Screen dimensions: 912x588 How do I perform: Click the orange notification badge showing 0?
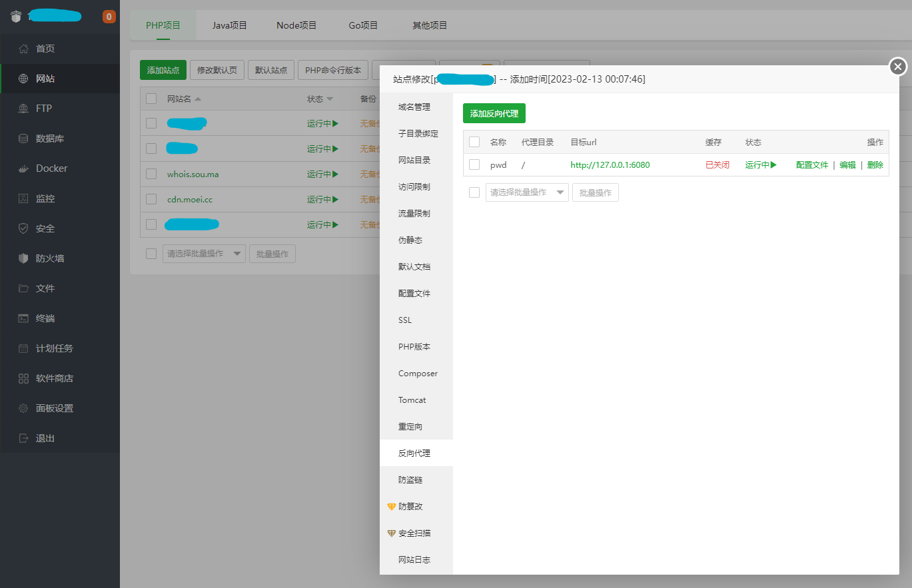pos(109,17)
